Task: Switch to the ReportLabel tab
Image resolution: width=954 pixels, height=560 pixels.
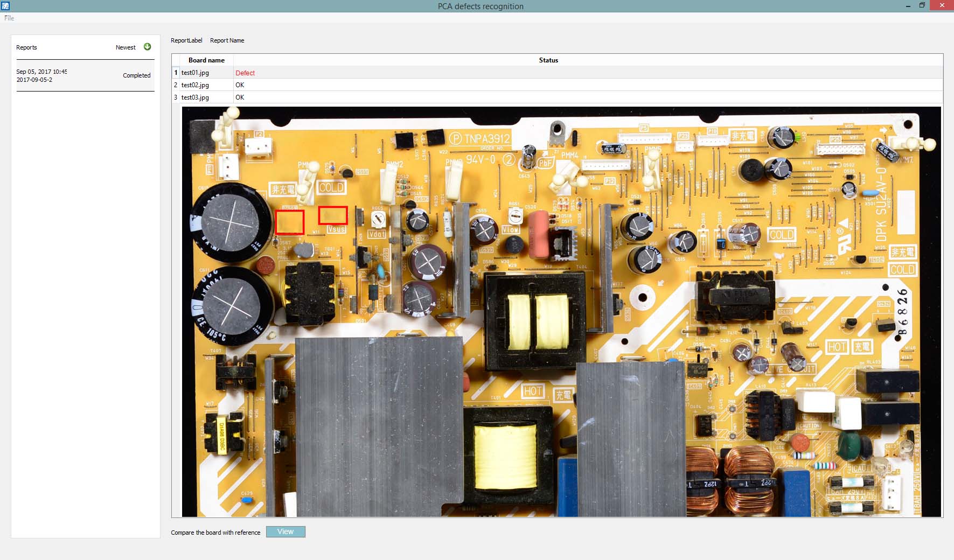Action: point(186,40)
